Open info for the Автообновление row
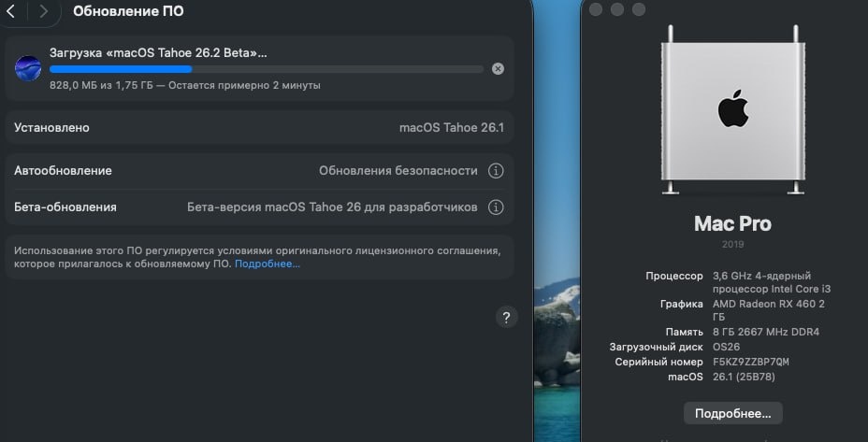This screenshot has width=868, height=442. [x=496, y=171]
